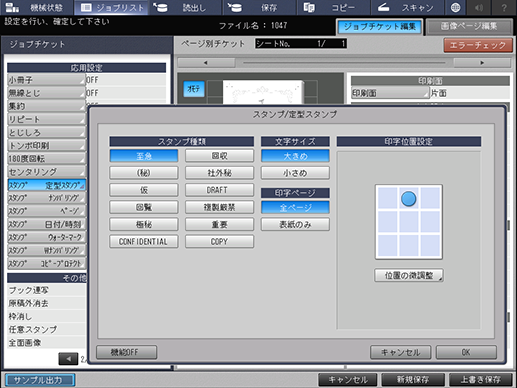This screenshot has height=388, width=517.
Task: Click the page scroll slider track
Action: coord(344,63)
